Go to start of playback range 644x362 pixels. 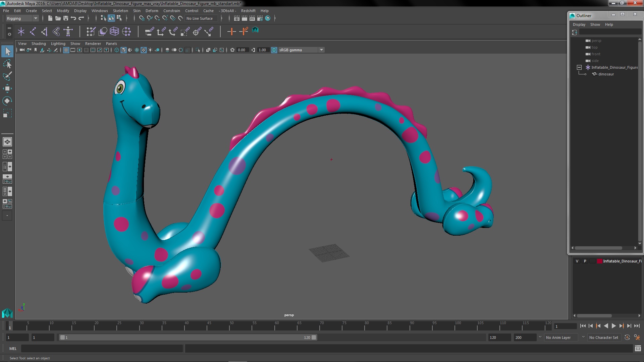point(583,326)
